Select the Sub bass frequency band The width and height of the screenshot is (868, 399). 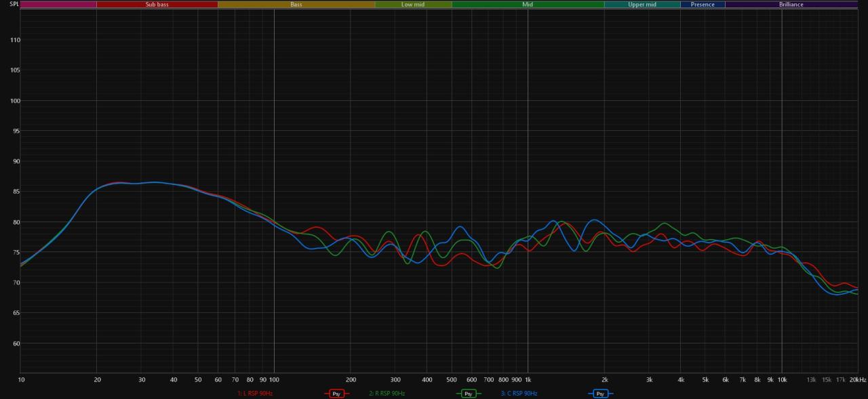[x=157, y=4]
